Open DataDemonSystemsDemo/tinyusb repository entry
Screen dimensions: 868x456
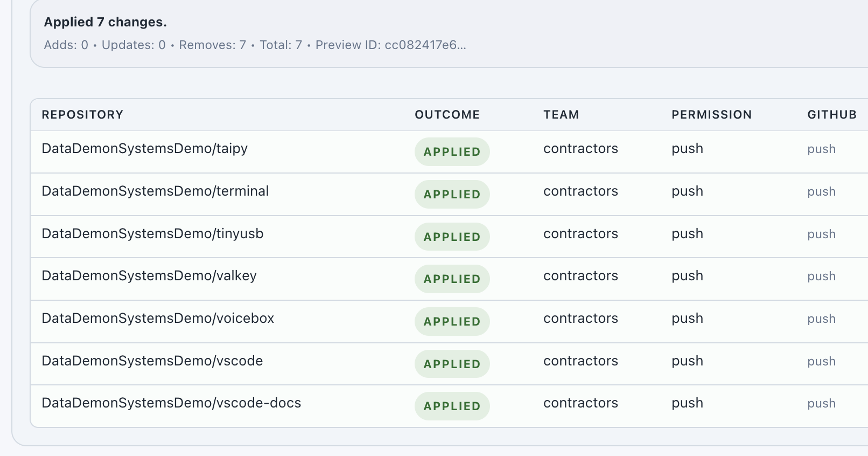[x=152, y=234]
